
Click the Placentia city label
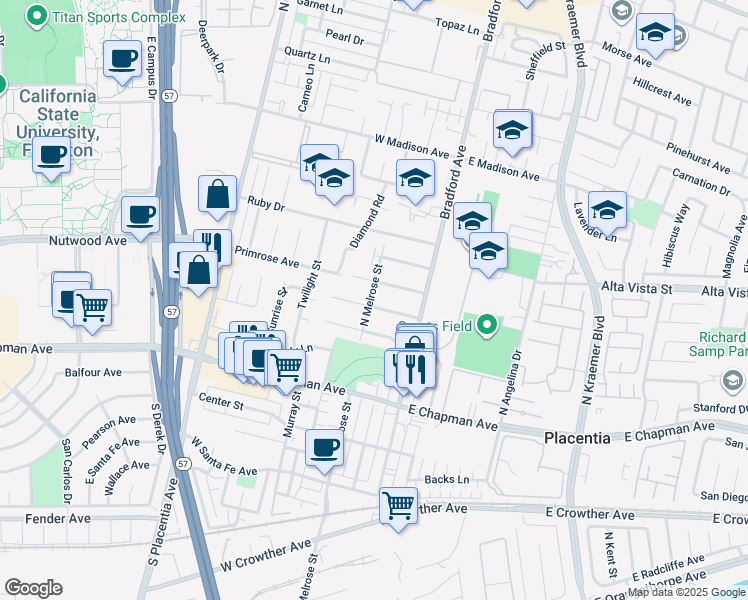577,438
